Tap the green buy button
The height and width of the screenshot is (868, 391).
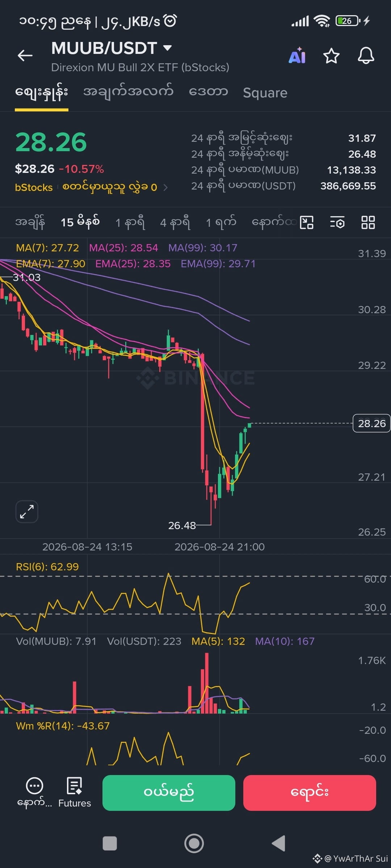(x=169, y=793)
